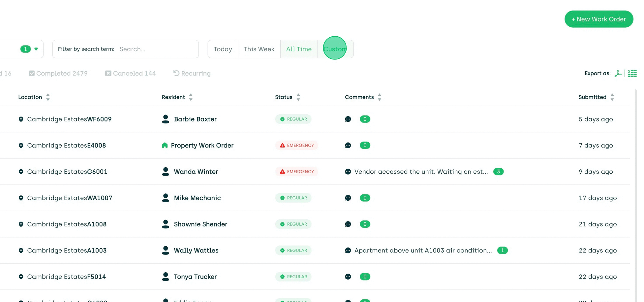
Task: Click the emergency warning icon on E4008 row
Action: [x=283, y=145]
